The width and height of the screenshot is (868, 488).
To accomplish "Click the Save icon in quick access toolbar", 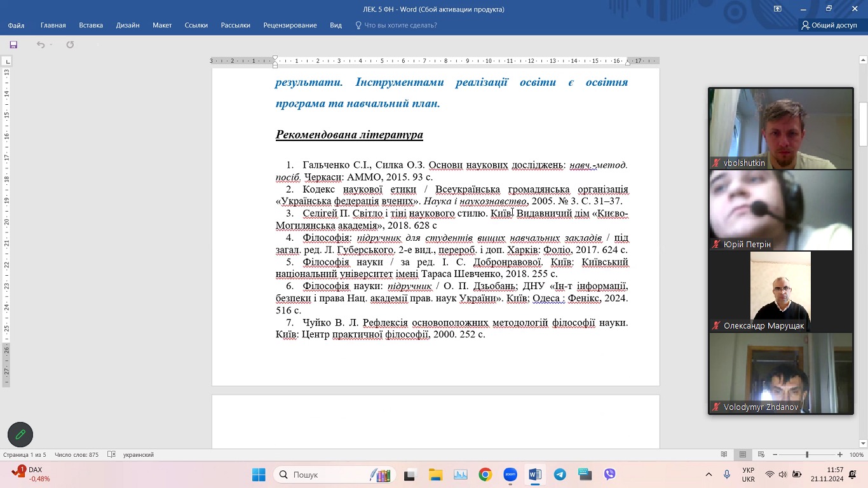I will (13, 44).
